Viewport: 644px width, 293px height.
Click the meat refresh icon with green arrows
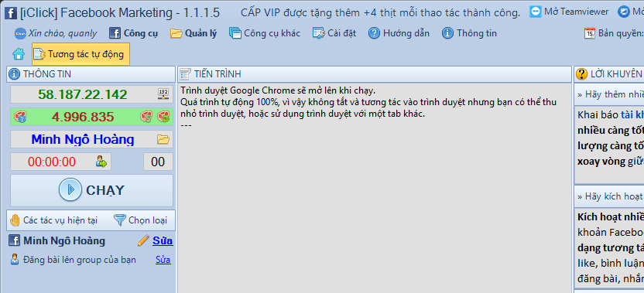click(163, 117)
